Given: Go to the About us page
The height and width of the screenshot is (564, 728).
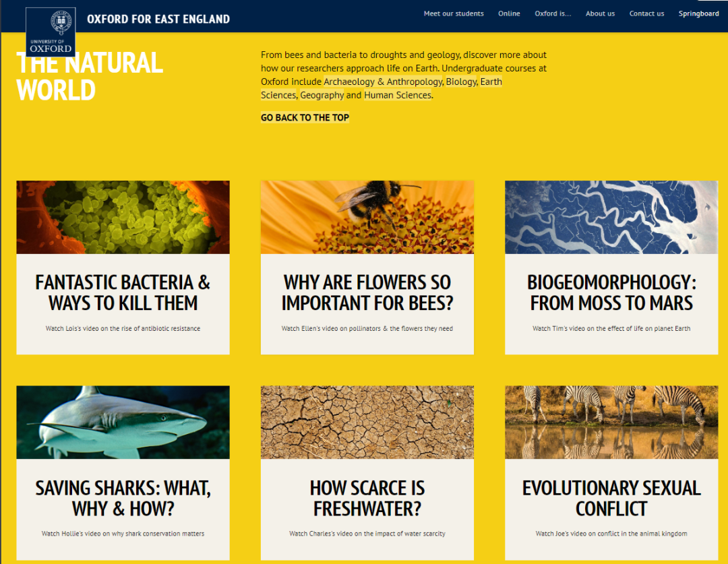Looking at the screenshot, I should click(600, 13).
